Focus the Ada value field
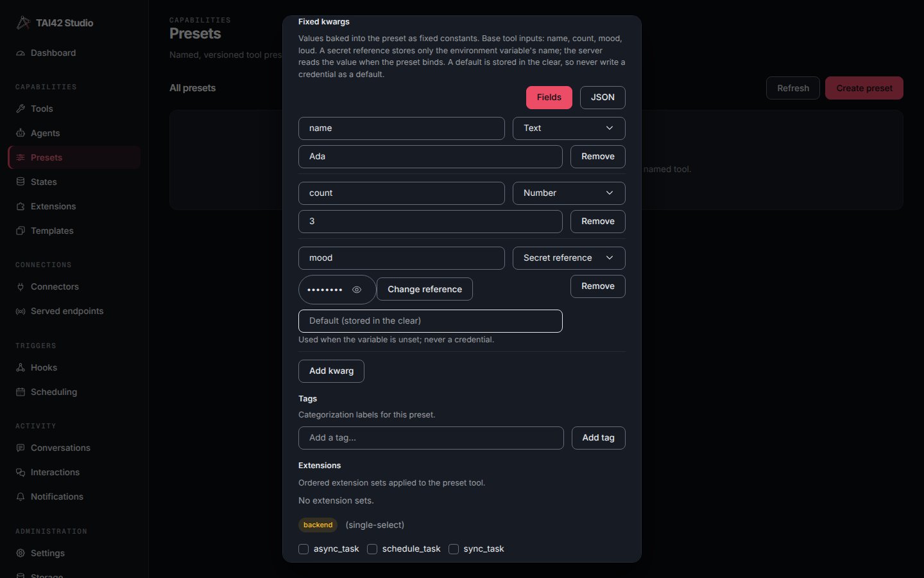 tap(431, 157)
